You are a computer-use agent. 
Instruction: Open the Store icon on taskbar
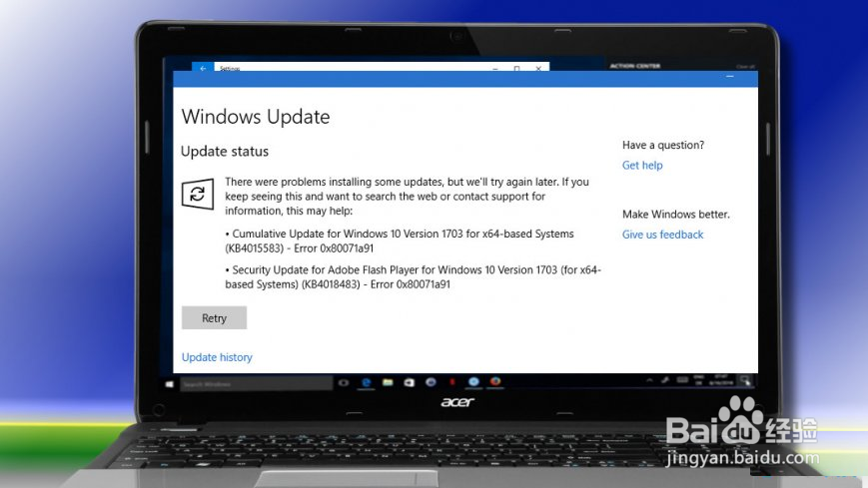pyautogui.click(x=410, y=382)
